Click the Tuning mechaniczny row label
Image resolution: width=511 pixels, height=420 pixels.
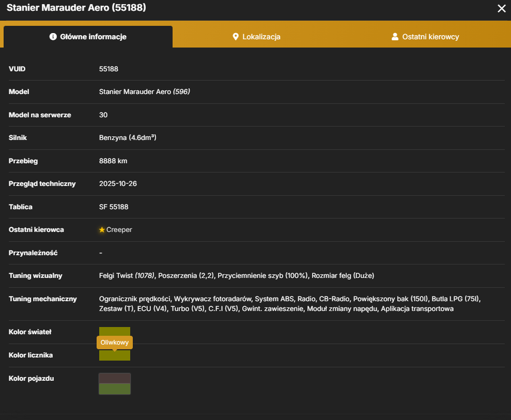point(43,299)
